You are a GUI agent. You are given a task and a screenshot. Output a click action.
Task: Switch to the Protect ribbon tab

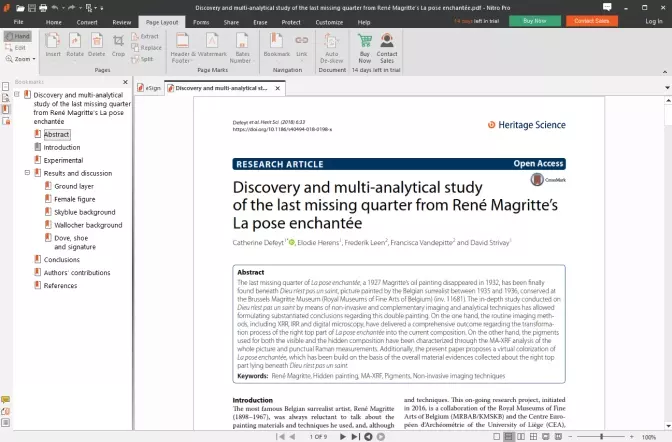tap(291, 22)
